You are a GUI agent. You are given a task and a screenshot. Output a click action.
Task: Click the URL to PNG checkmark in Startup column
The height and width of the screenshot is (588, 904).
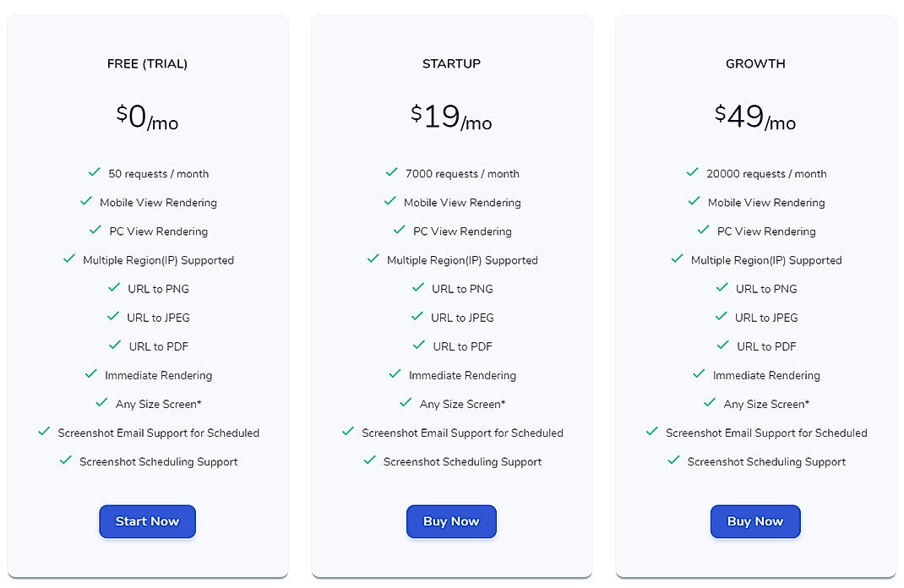click(x=418, y=288)
